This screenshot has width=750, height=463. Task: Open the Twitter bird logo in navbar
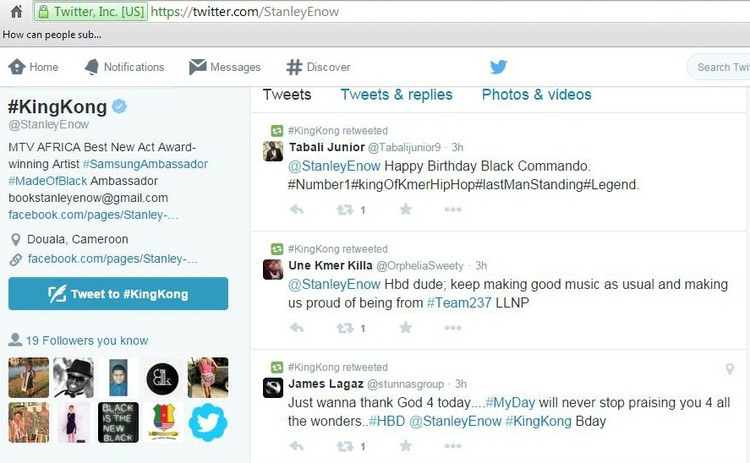coord(498,66)
